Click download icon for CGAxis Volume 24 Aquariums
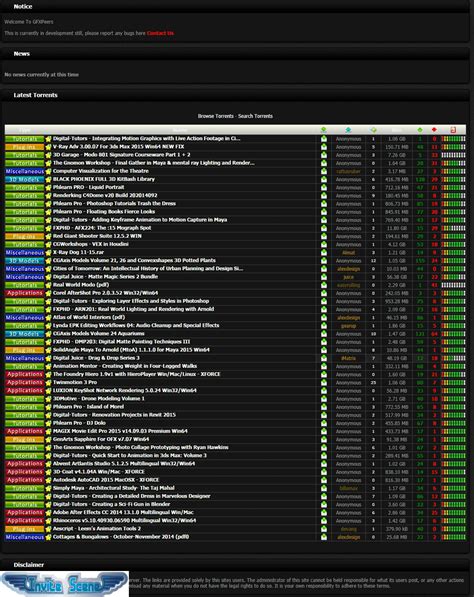 [324, 334]
